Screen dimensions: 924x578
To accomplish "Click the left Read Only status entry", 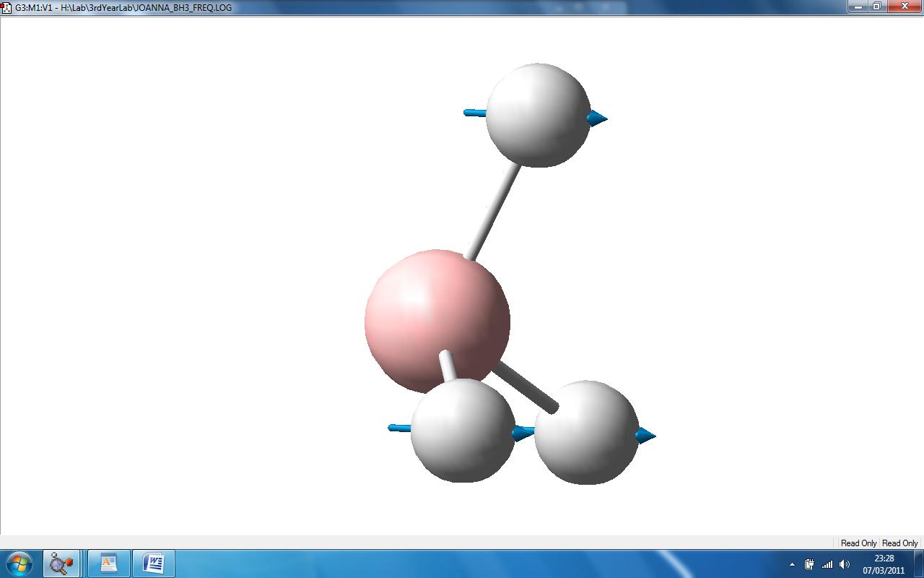I will 858,543.
